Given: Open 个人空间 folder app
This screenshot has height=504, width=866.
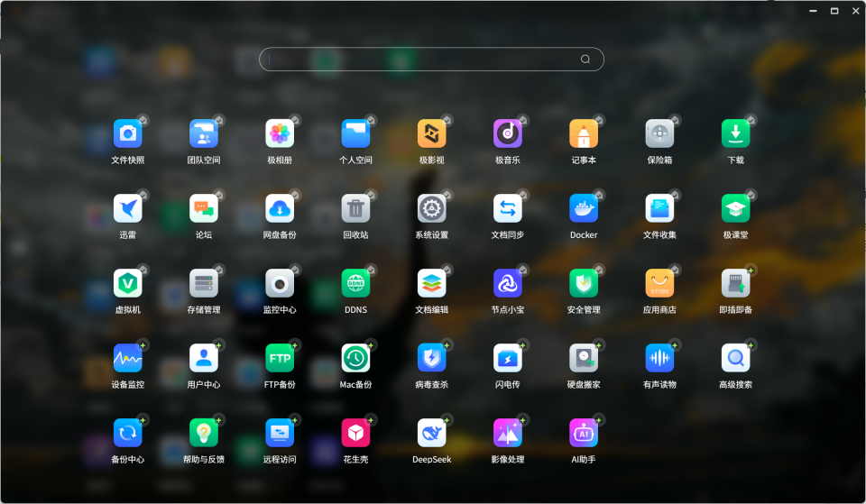Looking at the screenshot, I should tap(355, 133).
